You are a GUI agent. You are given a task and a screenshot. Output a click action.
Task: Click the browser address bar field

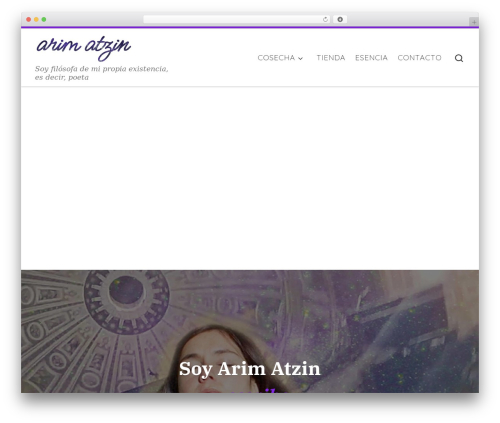[237, 20]
